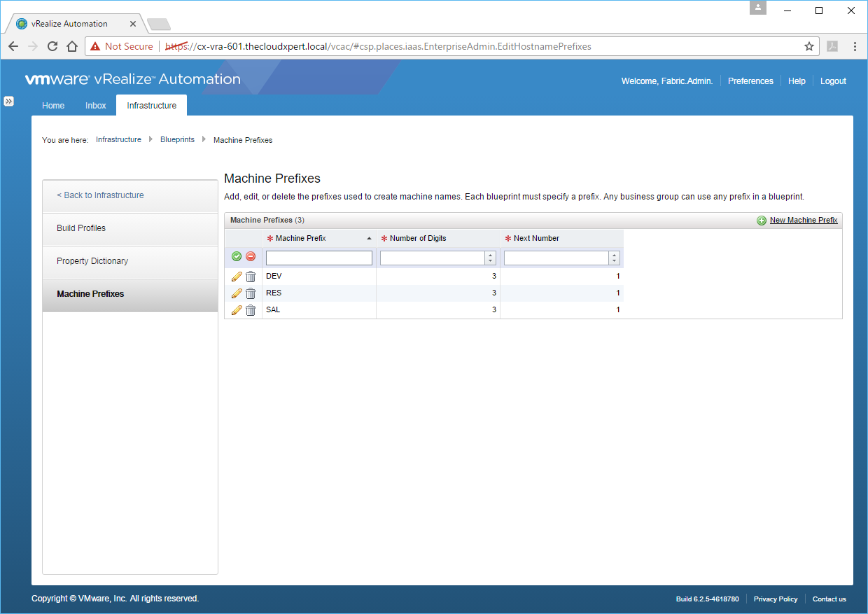Viewport: 868px width, 614px height.
Task: Click the pencil icon for SAL prefix
Action: click(237, 310)
